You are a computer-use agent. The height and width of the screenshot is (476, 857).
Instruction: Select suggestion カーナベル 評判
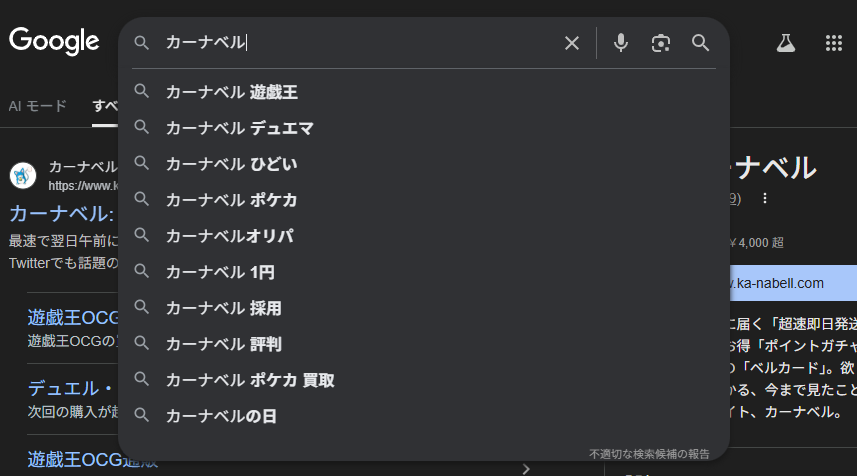pyautogui.click(x=224, y=344)
